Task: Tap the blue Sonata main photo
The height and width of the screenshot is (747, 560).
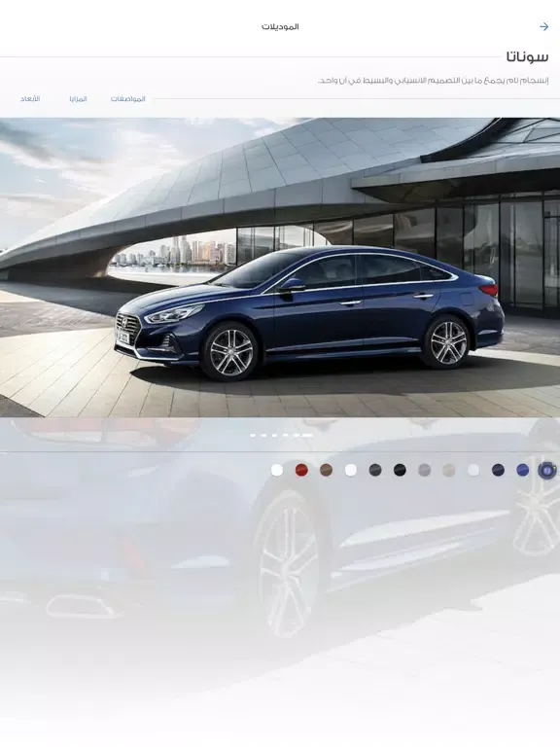Action: pyautogui.click(x=280, y=267)
